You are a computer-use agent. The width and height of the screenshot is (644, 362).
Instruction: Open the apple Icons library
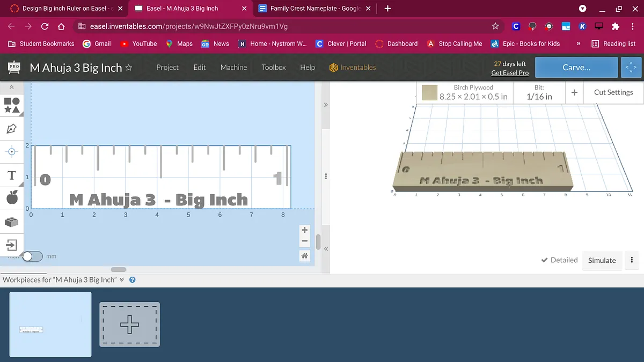coord(12,198)
